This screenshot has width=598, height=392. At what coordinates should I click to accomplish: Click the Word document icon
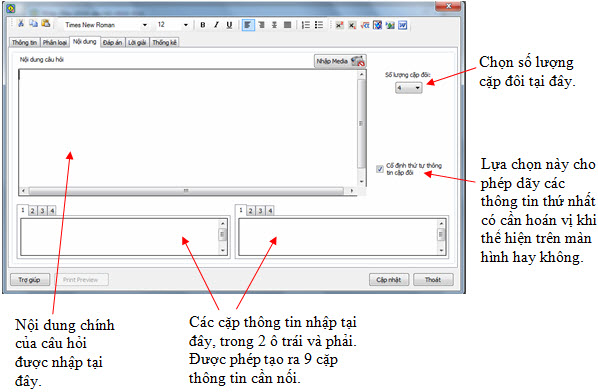[x=403, y=25]
